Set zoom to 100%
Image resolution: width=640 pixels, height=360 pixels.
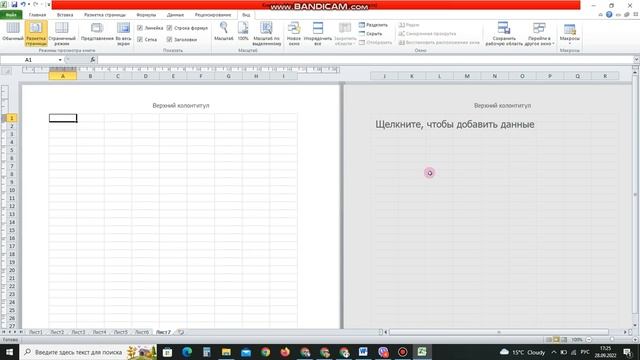point(243,31)
